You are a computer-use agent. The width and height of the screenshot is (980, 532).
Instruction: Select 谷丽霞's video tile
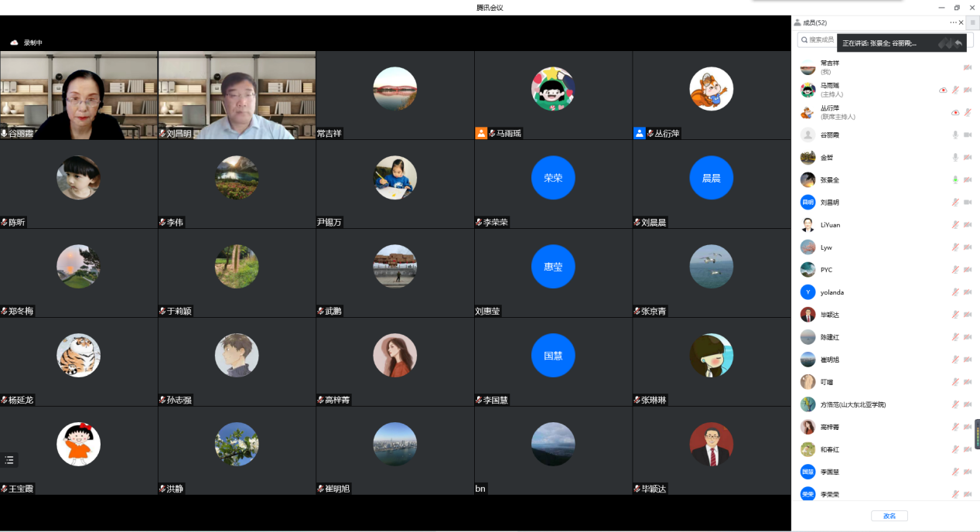tap(79, 95)
